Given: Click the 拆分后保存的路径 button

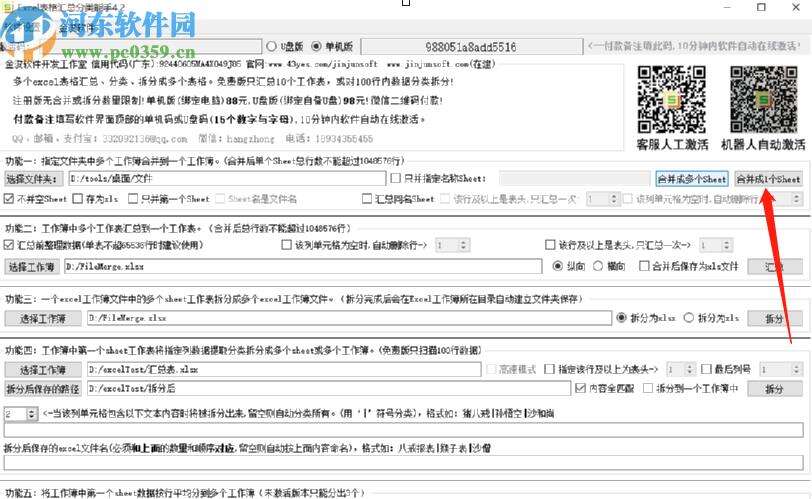Looking at the screenshot, I should pyautogui.click(x=43, y=389).
